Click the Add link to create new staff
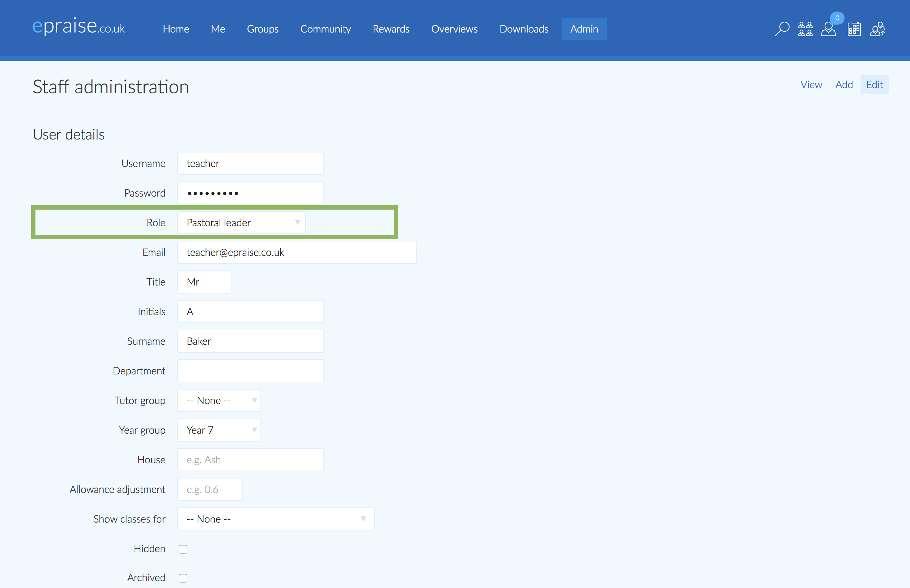Viewport: 910px width, 588px height. pos(844,84)
